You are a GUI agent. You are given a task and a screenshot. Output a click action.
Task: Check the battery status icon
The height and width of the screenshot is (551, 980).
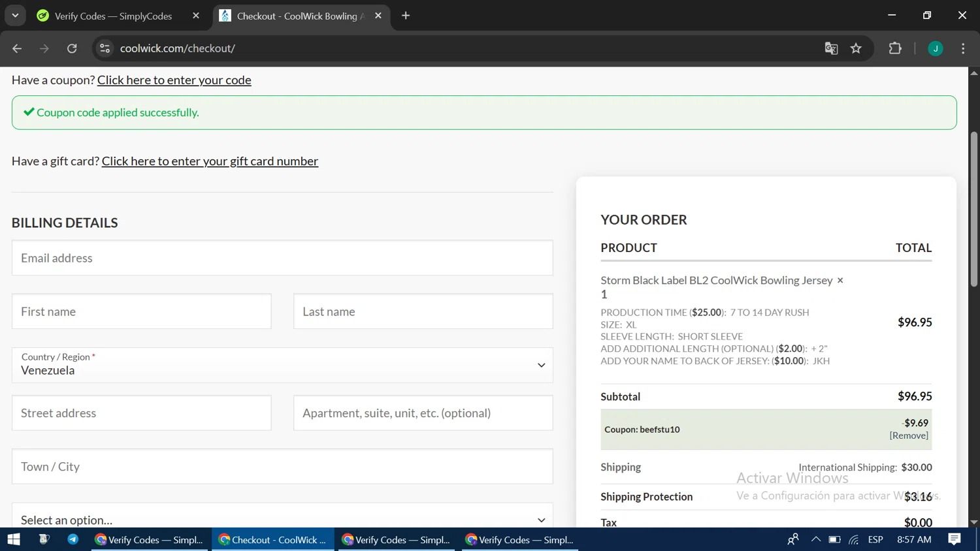pos(834,539)
